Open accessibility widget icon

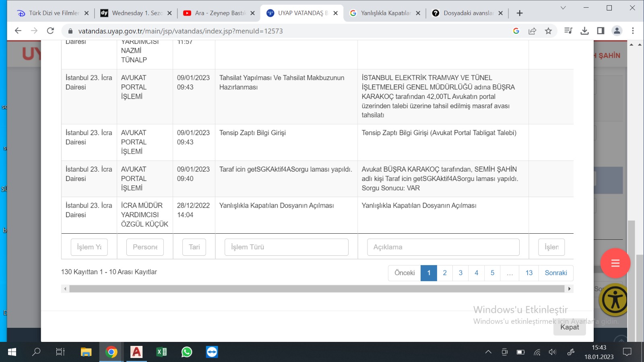point(615,300)
